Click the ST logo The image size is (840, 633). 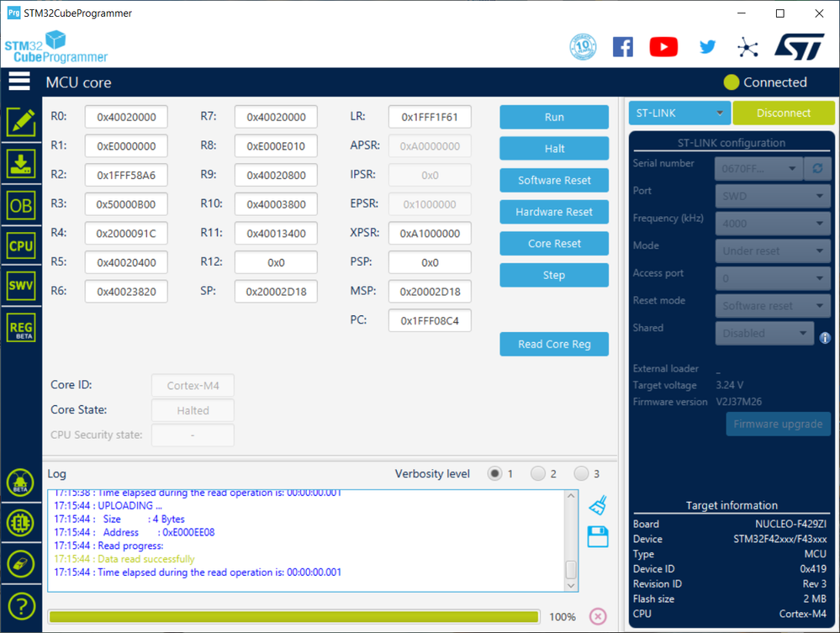(800, 47)
